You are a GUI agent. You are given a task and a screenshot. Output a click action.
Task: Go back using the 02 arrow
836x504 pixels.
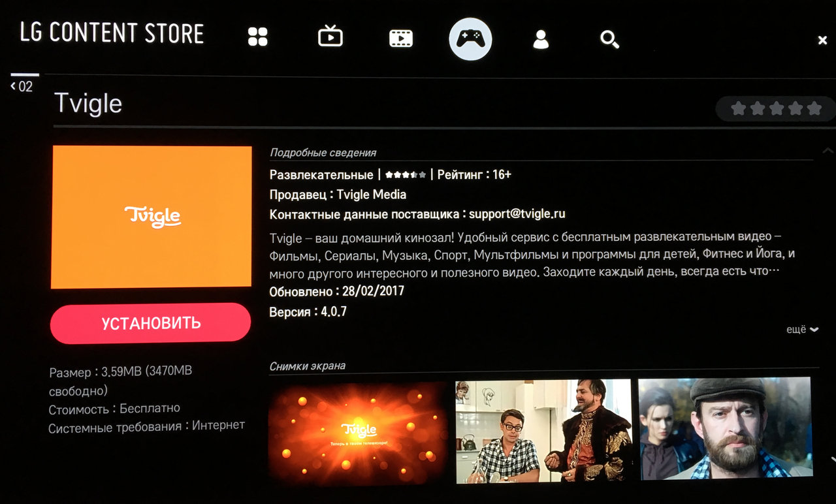pyautogui.click(x=22, y=86)
